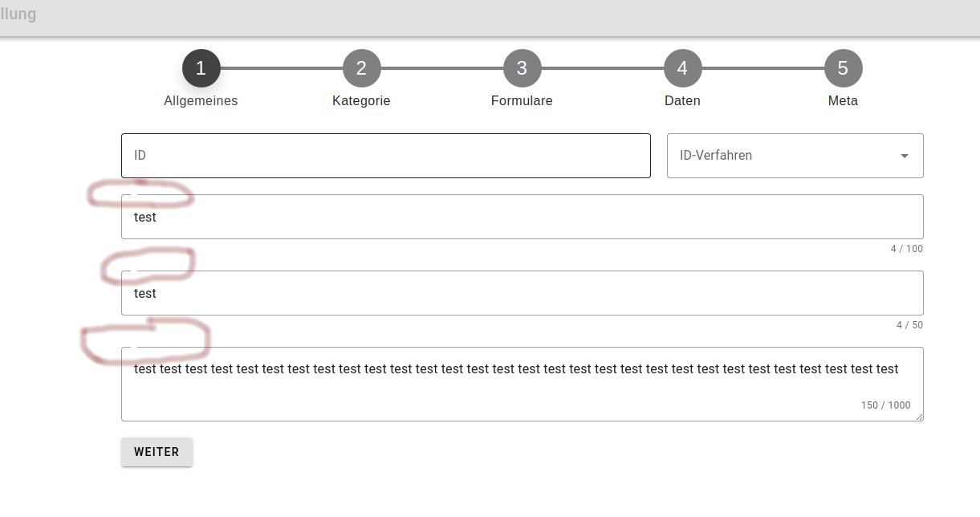Focus the ID input field
Image resolution: width=980 pixels, height=517 pixels.
[385, 155]
